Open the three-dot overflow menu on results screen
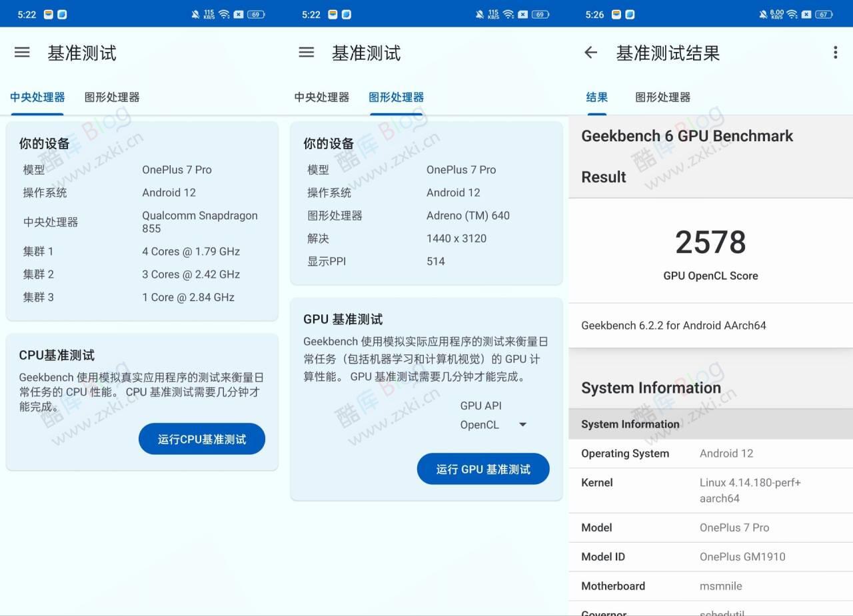 (834, 52)
